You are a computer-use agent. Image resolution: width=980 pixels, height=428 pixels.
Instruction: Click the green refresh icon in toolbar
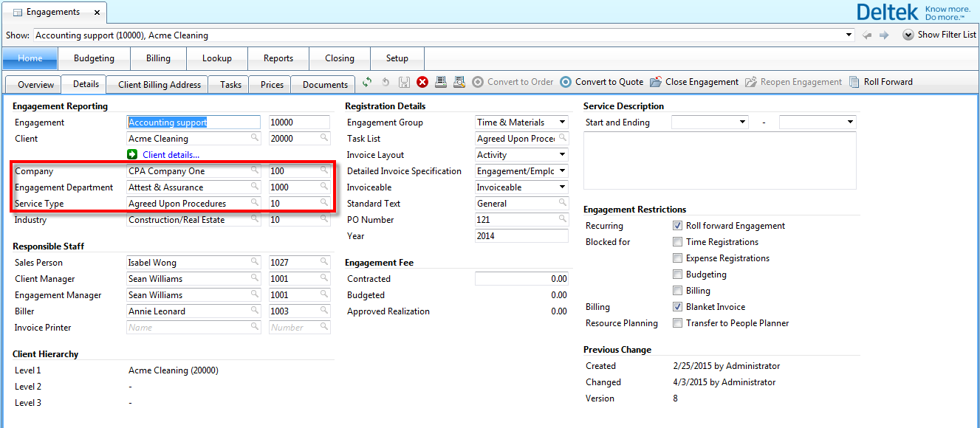(x=367, y=82)
